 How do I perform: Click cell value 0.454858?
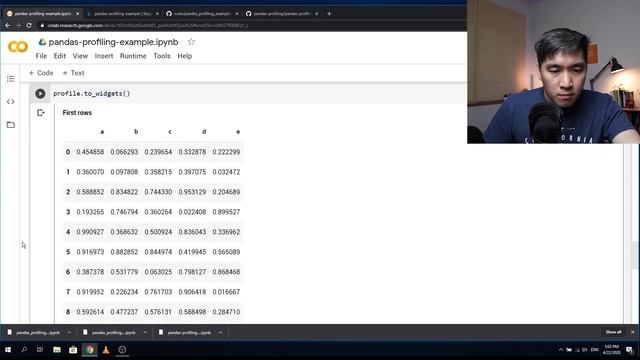(90, 152)
